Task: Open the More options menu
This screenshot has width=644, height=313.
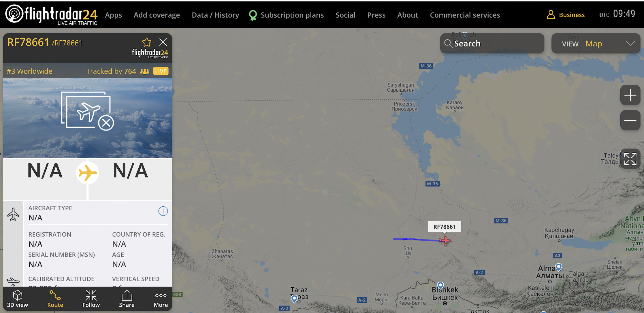Action: click(161, 299)
